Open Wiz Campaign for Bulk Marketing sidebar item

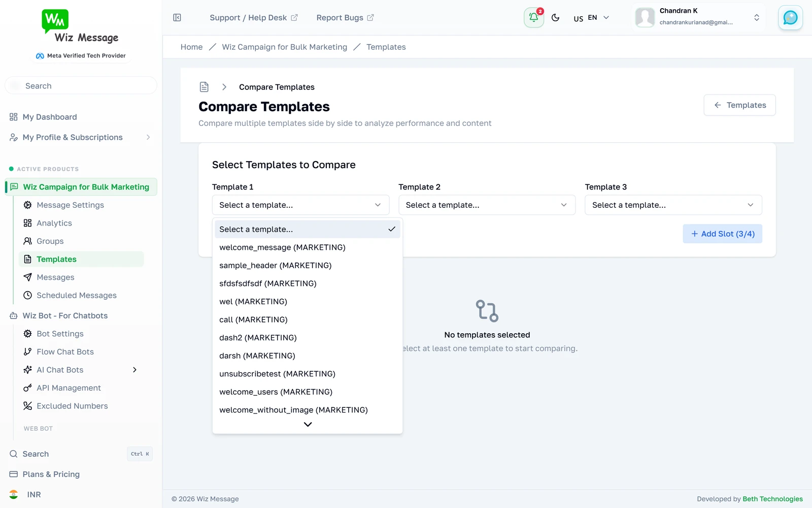[81, 186]
